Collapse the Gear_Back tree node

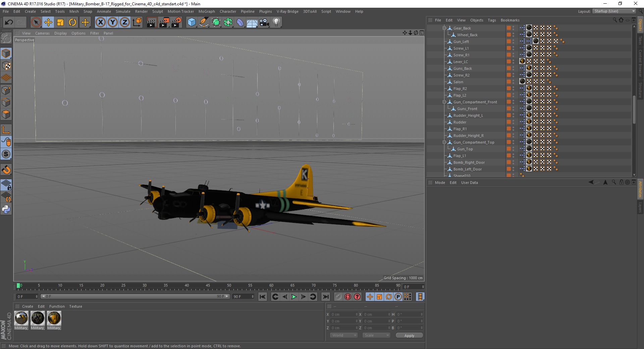pyautogui.click(x=444, y=28)
